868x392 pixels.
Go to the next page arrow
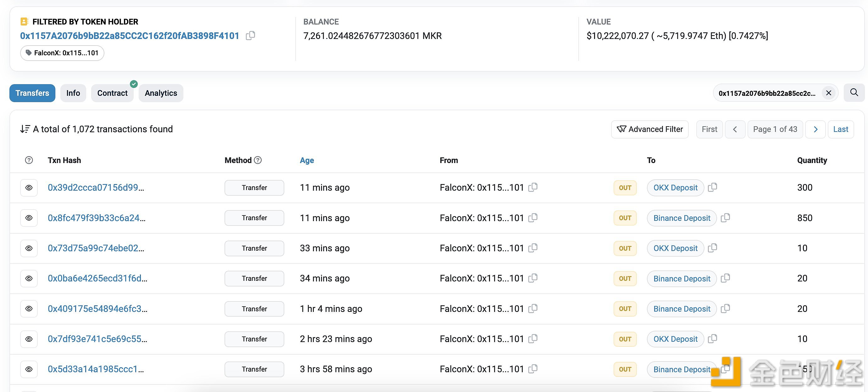[x=815, y=129]
